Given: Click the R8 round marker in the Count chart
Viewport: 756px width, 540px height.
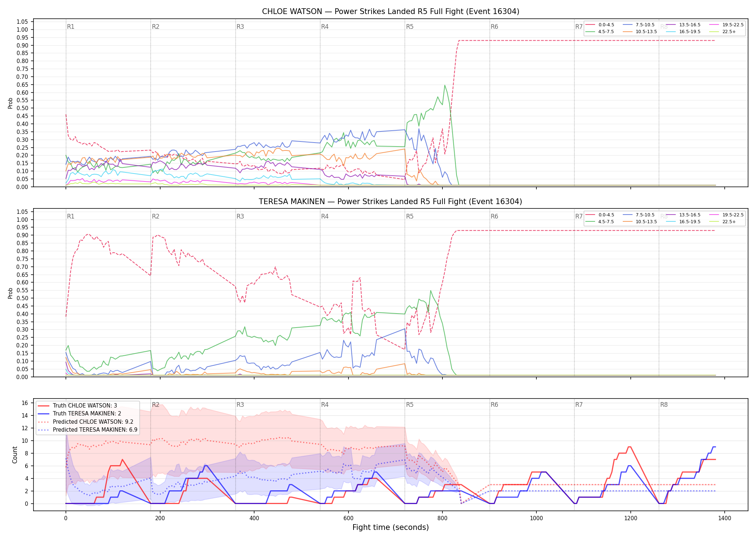Looking at the screenshot, I should tap(664, 405).
